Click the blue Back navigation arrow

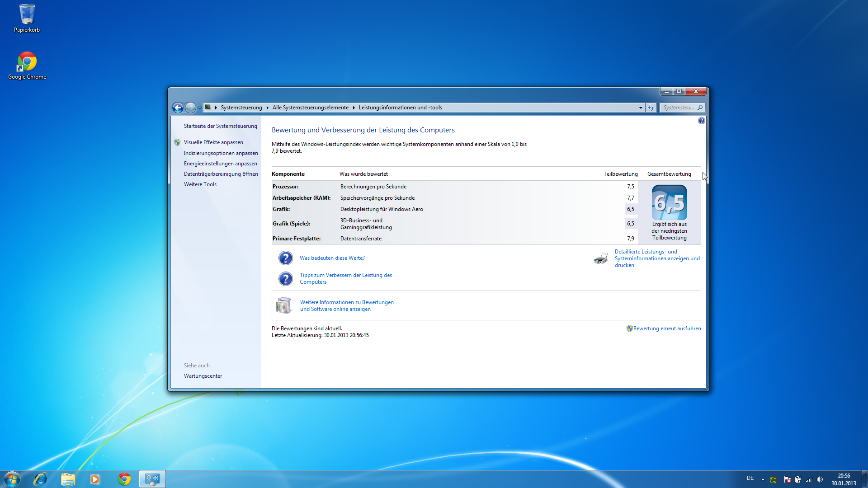tap(178, 108)
